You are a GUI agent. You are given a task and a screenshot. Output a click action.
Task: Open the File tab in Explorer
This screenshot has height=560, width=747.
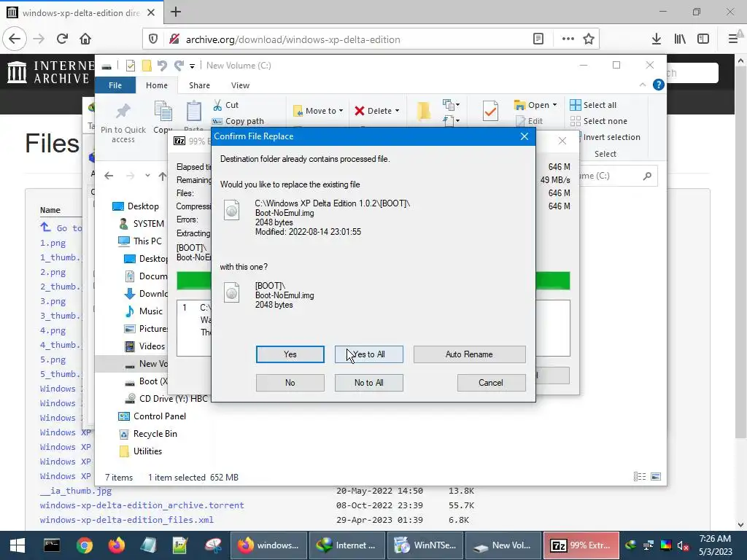115,85
